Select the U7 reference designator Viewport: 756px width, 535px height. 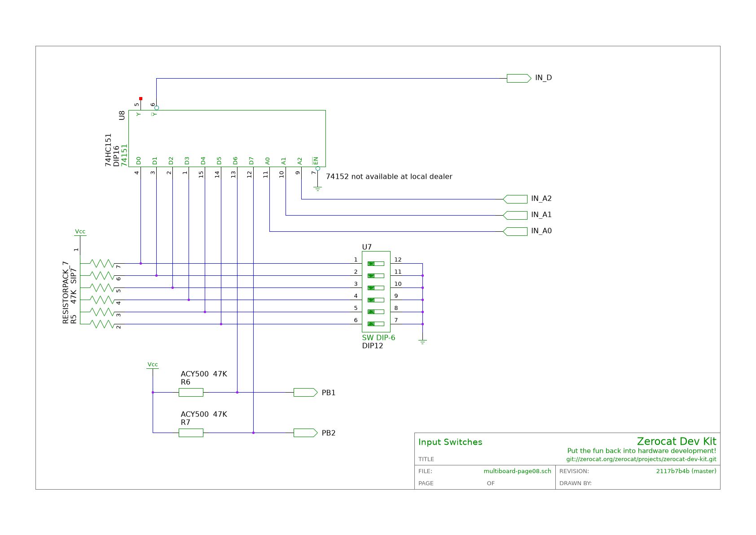click(x=367, y=247)
